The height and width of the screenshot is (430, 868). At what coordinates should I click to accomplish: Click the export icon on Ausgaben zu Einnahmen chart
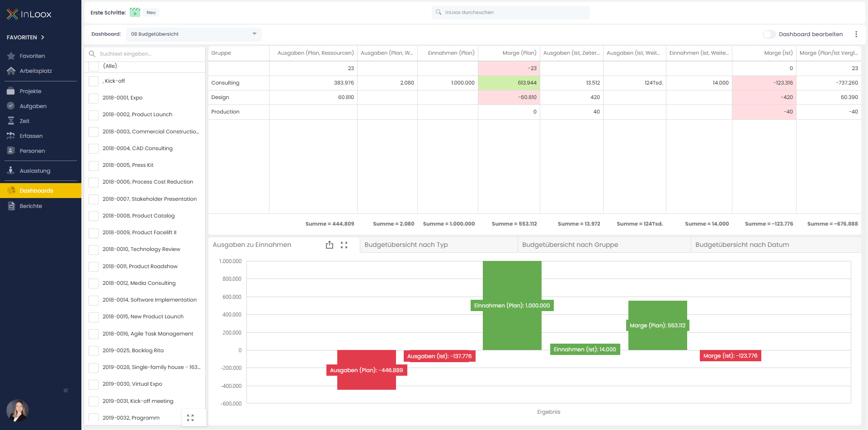click(x=330, y=245)
